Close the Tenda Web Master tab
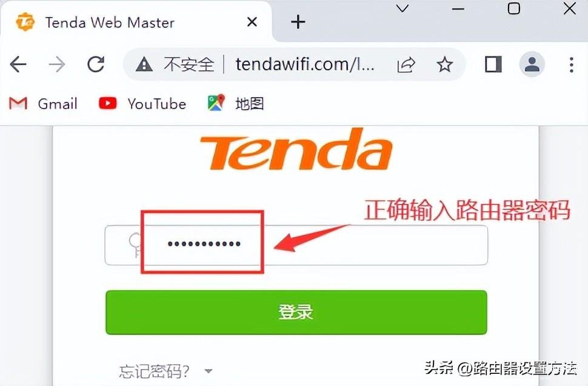588x386 pixels. click(x=252, y=22)
